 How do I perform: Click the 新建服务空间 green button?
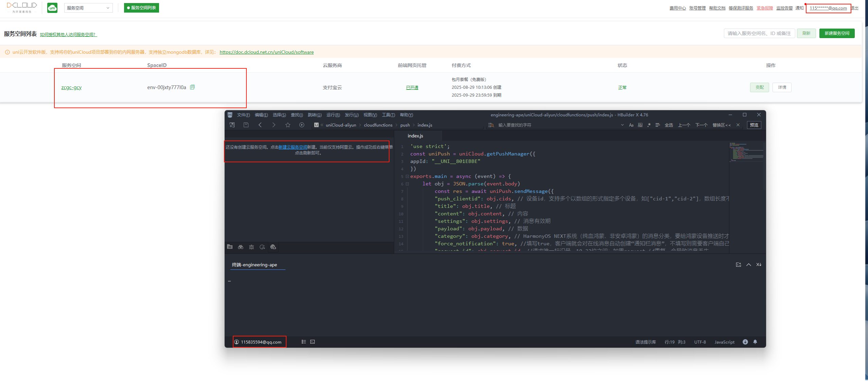[x=837, y=33]
